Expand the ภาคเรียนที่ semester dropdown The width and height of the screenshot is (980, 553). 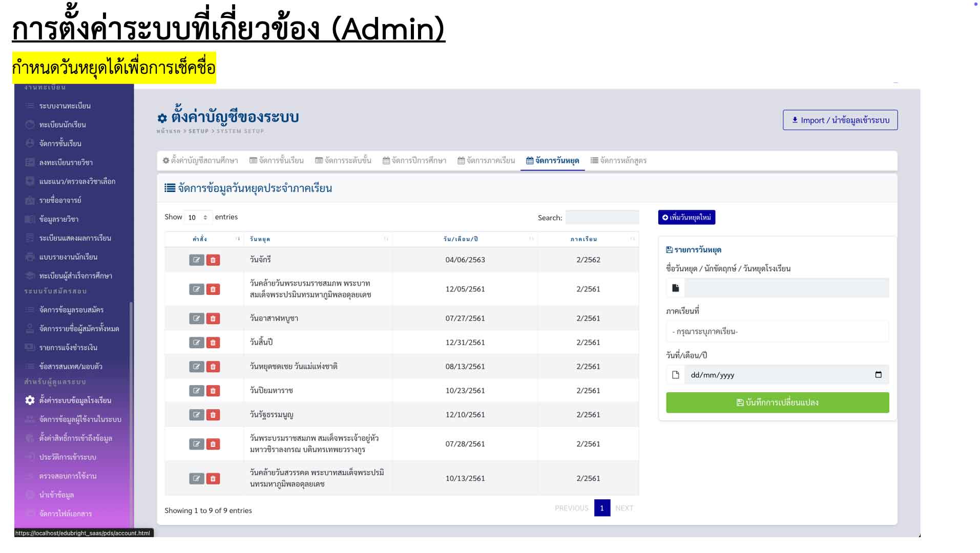[x=777, y=332]
